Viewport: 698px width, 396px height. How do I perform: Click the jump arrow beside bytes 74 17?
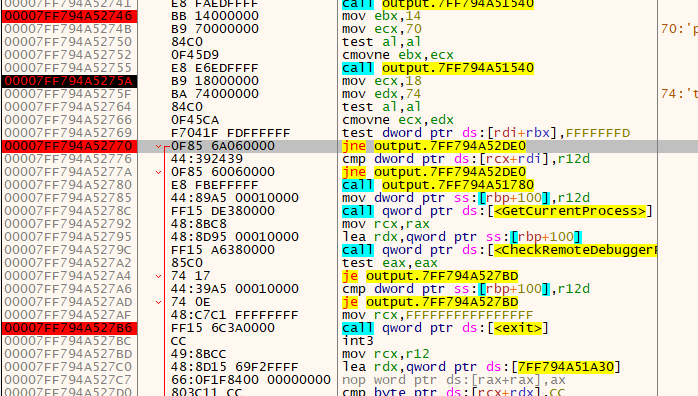click(x=158, y=276)
